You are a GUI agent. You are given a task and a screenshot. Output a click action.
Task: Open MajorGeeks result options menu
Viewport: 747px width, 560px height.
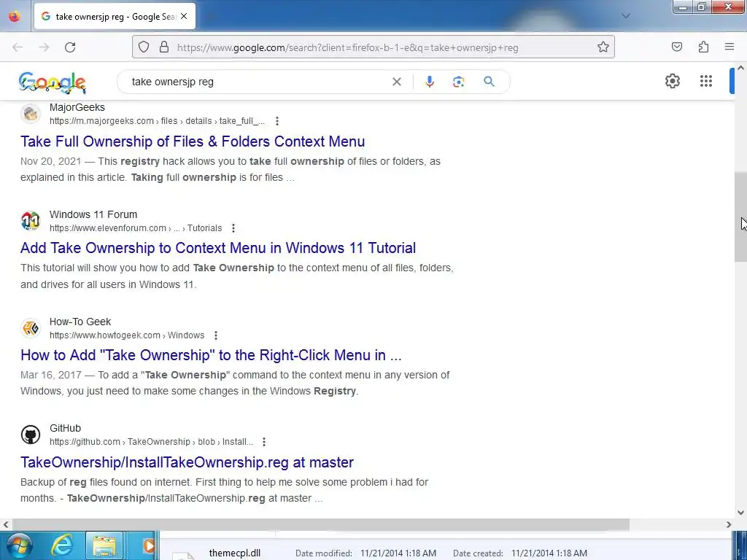276,121
